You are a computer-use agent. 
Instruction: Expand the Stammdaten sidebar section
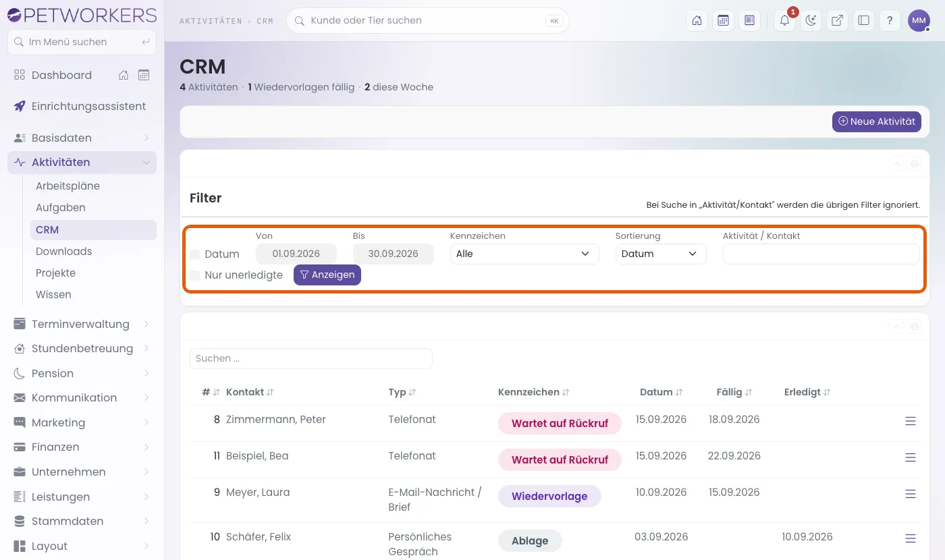point(82,521)
